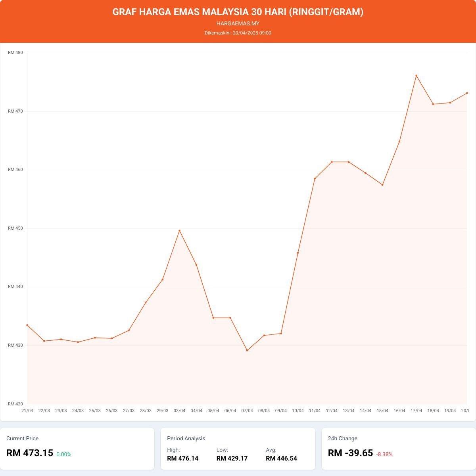Click the 28/03 data point
476x476 pixels.
tap(146, 303)
